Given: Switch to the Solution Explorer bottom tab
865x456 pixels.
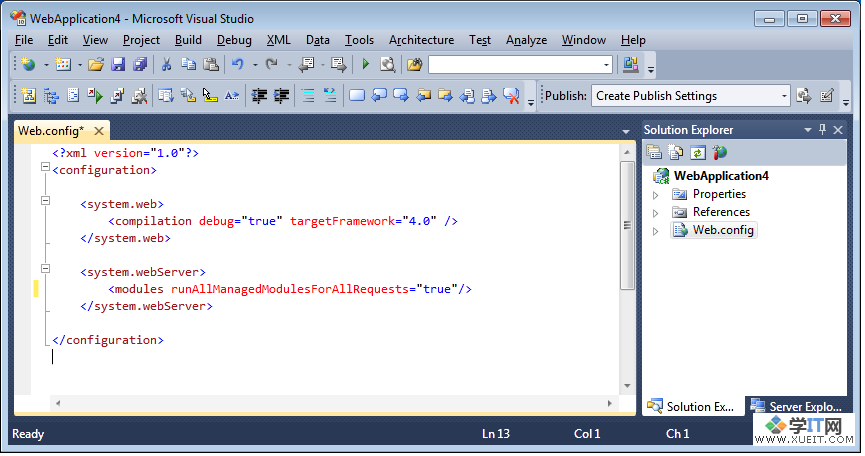Looking at the screenshot, I should (x=693, y=407).
